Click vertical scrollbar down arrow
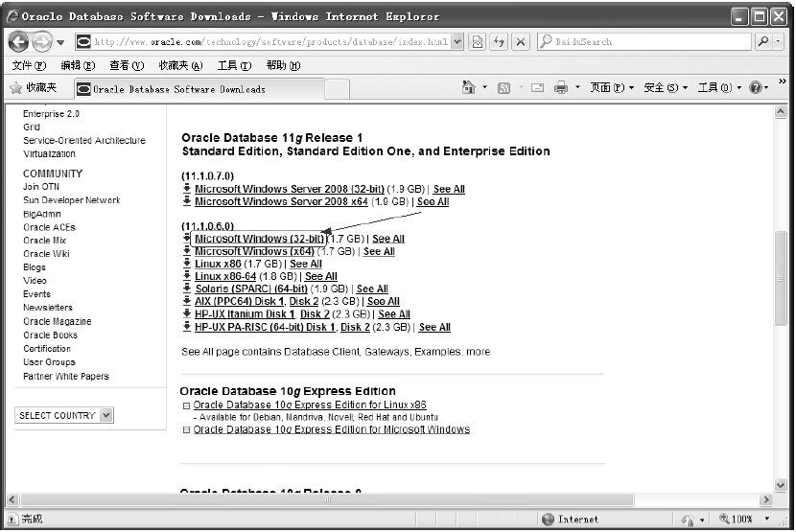The image size is (796, 532). 781,485
